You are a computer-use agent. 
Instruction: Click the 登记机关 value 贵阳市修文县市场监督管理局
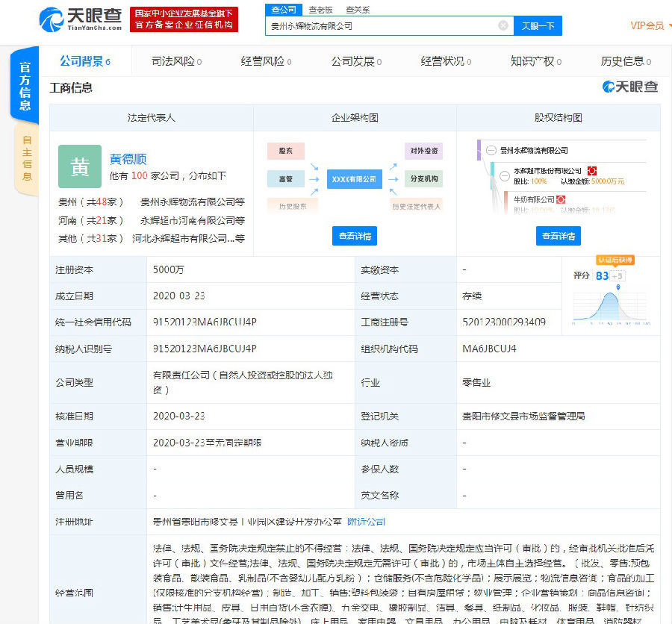[x=523, y=416]
